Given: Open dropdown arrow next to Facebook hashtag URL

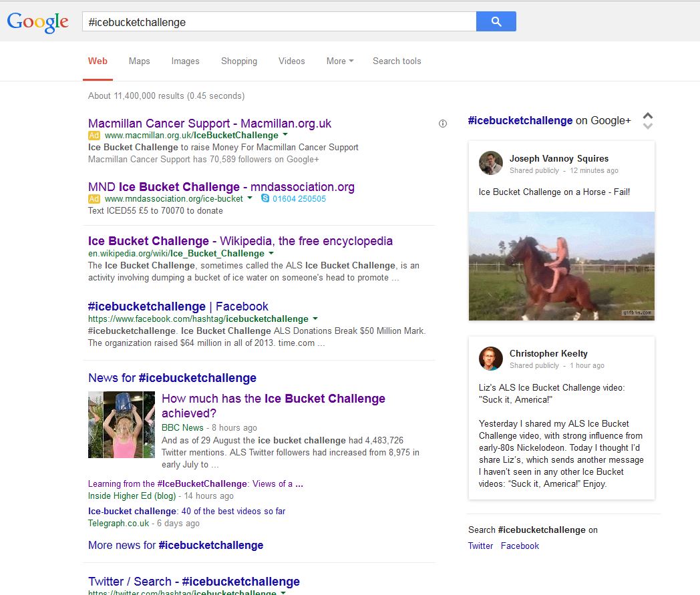Looking at the screenshot, I should point(315,319).
